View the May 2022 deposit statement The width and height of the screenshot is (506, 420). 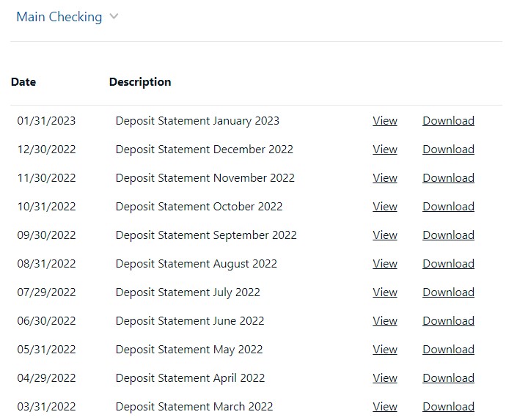(x=385, y=350)
